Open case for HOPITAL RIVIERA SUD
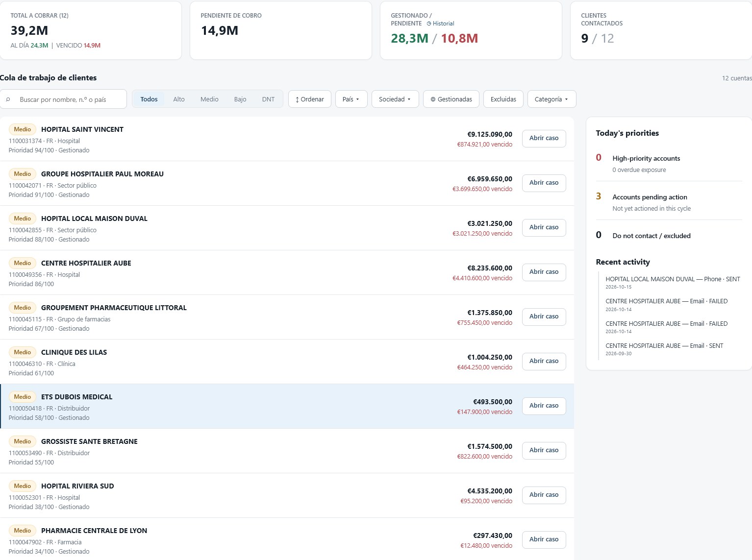 544,495
